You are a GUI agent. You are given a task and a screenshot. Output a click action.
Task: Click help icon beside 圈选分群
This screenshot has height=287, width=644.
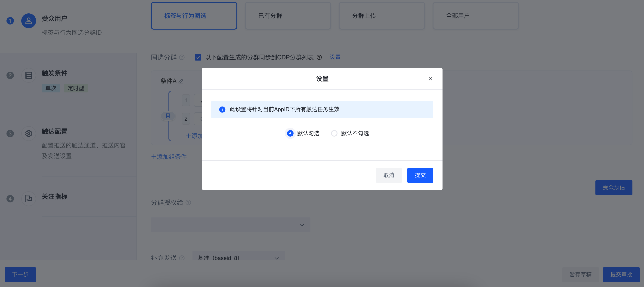[182, 58]
